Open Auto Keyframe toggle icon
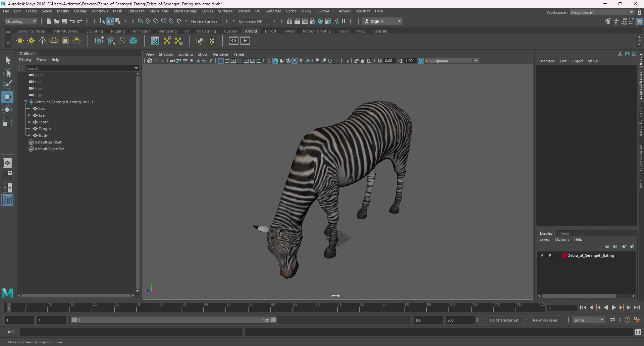The width and height of the screenshot is (644, 346). pos(627,320)
